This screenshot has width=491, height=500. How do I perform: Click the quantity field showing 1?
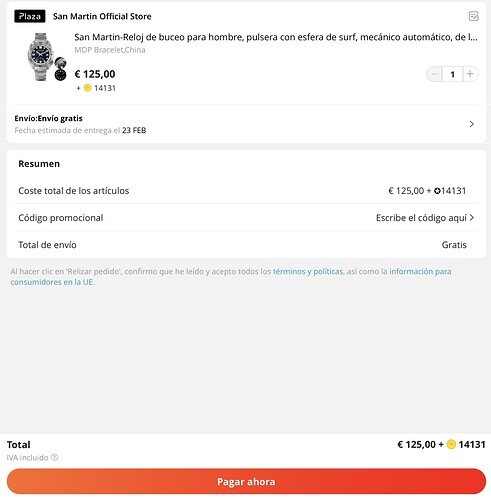tap(452, 74)
